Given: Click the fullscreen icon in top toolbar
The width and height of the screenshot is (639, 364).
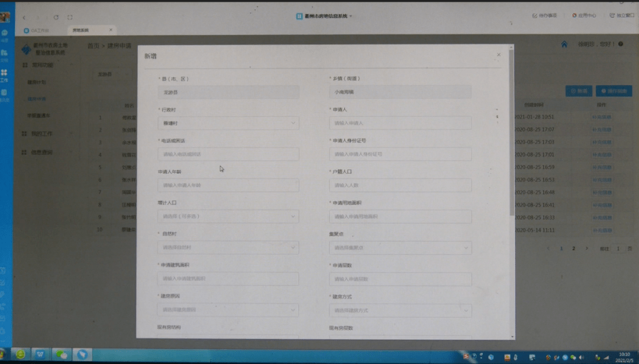Looking at the screenshot, I should click(70, 18).
